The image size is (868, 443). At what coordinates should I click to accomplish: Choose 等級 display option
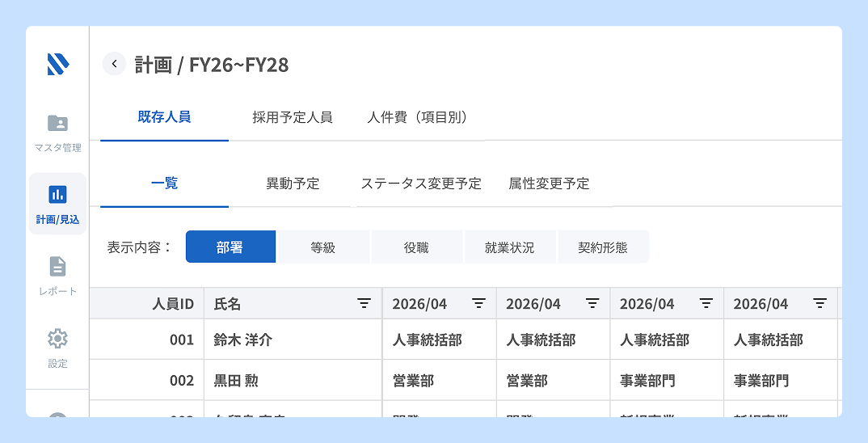(323, 247)
